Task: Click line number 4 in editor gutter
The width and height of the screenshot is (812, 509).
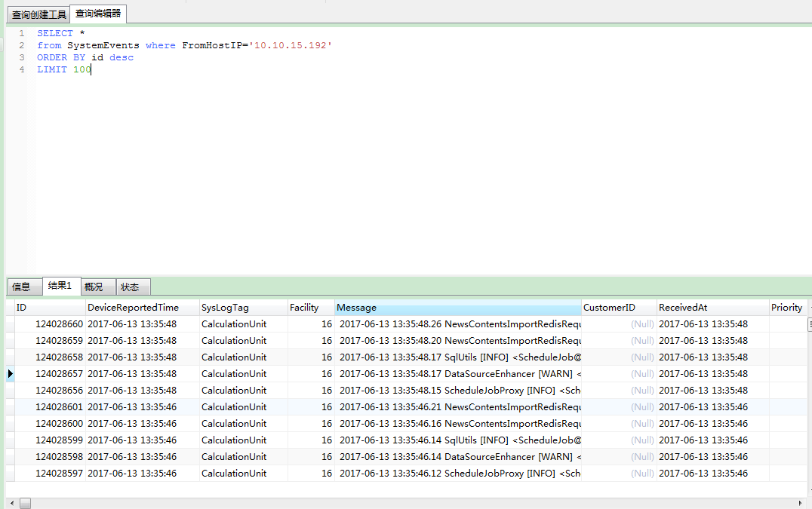Action: pyautogui.click(x=22, y=69)
